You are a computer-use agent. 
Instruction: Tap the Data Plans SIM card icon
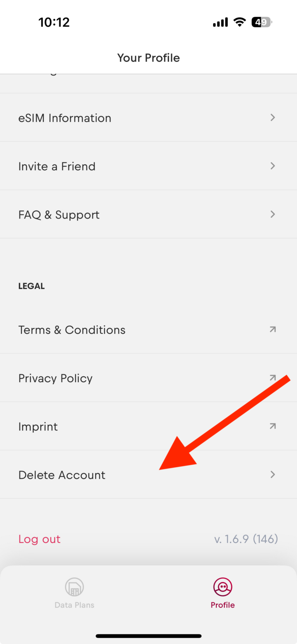[74, 587]
